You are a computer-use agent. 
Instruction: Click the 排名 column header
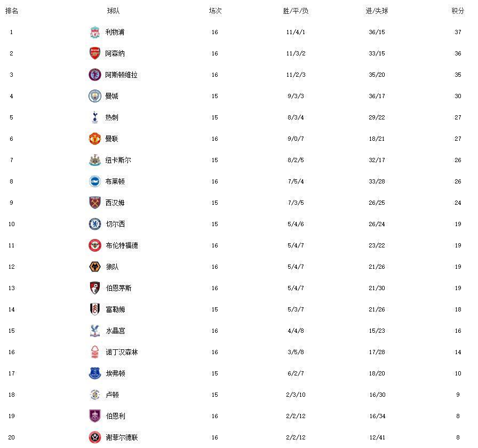click(x=12, y=11)
